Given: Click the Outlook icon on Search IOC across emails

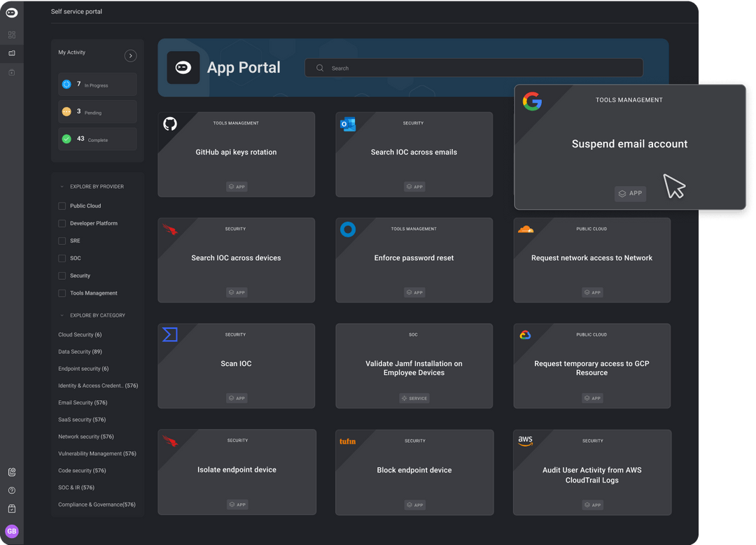Looking at the screenshot, I should [x=348, y=123].
